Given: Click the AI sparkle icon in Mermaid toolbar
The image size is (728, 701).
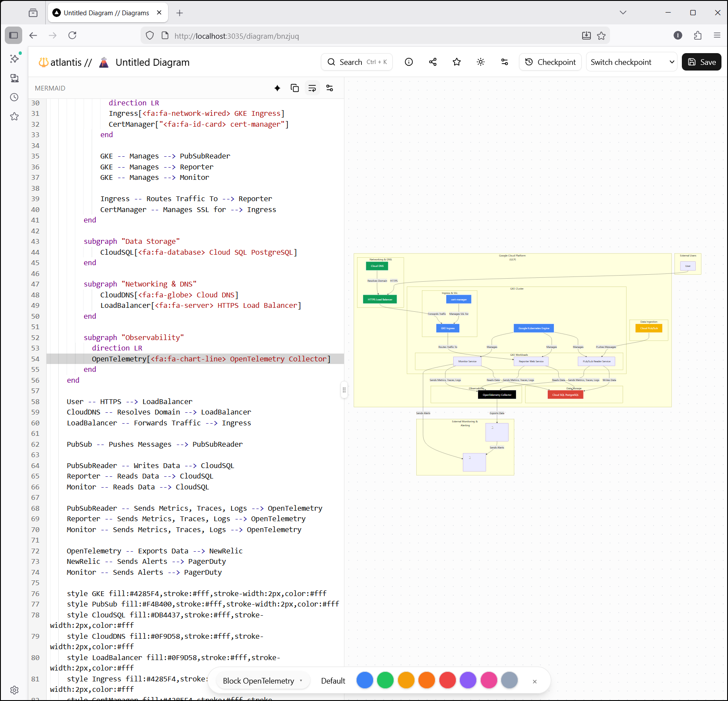Looking at the screenshot, I should pos(277,88).
